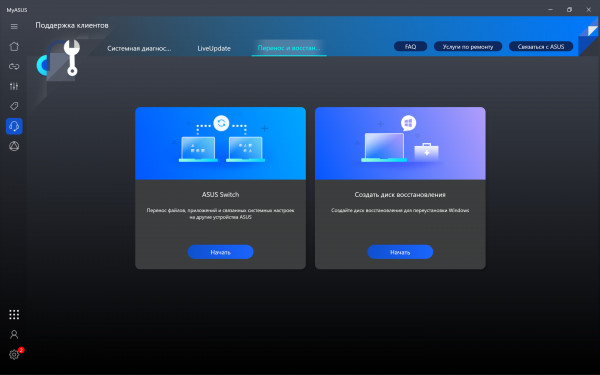Open settings gear with notification badge
The height and width of the screenshot is (375, 600).
[x=15, y=354]
